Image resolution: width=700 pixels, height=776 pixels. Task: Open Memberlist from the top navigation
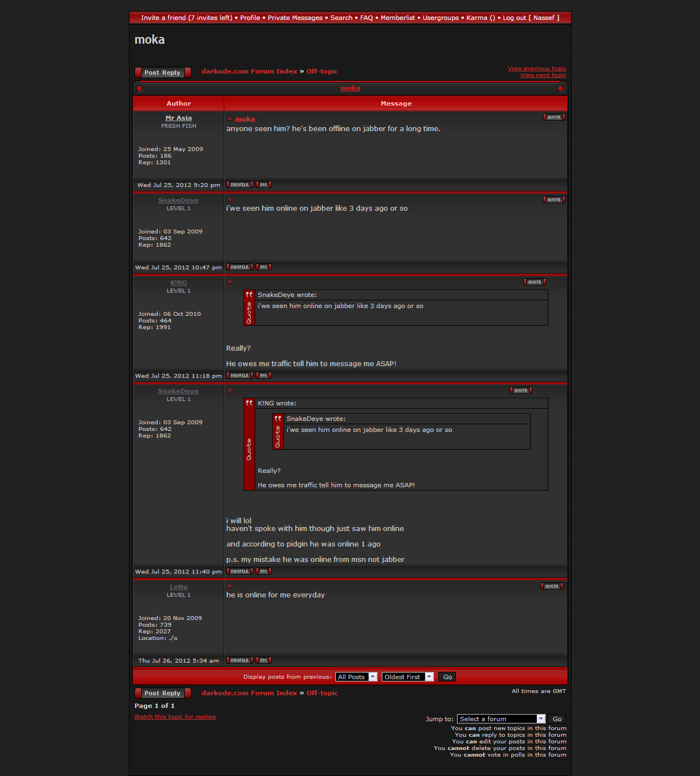397,18
